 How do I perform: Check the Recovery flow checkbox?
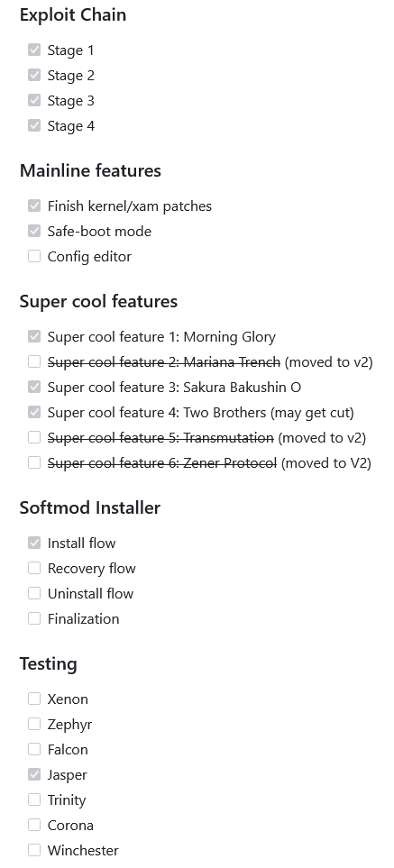34,568
